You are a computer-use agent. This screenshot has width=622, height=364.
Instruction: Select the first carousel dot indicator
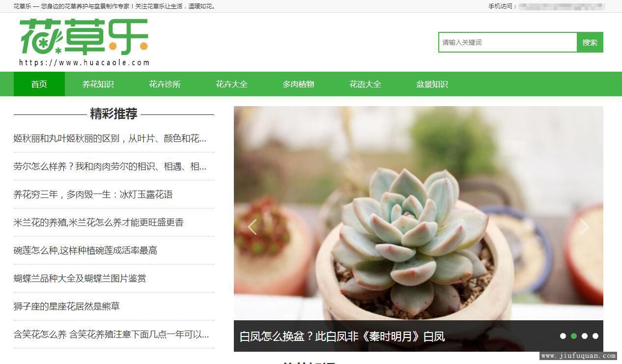click(x=563, y=336)
